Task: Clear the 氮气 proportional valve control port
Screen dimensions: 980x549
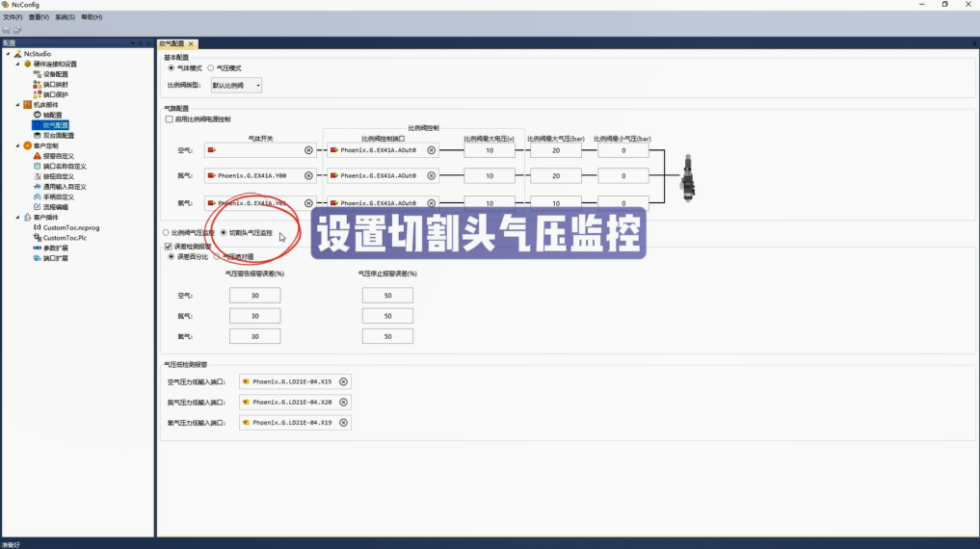Action: pyautogui.click(x=432, y=176)
